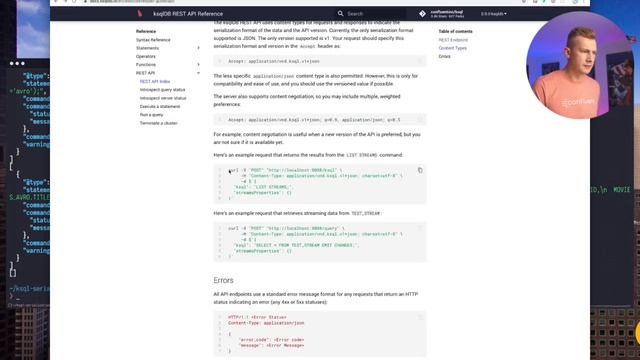Open Introspect server status page
Viewport: 640px width, 360px height.
coord(163,98)
